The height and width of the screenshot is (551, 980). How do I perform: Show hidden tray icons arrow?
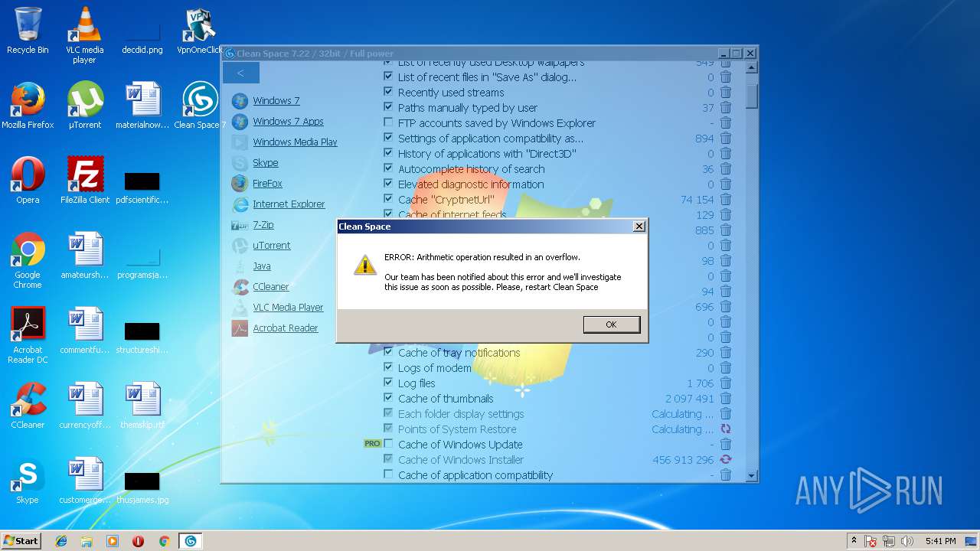click(854, 541)
